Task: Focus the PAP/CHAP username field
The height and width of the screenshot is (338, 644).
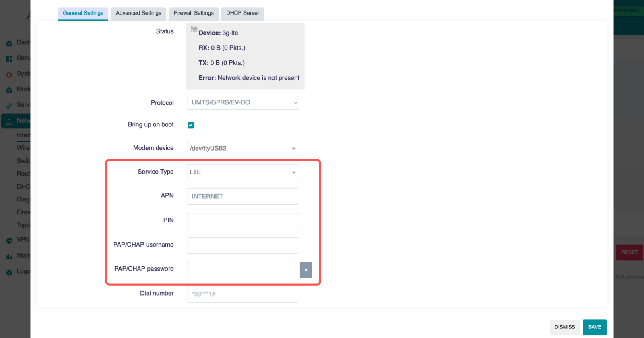Action: (x=243, y=245)
